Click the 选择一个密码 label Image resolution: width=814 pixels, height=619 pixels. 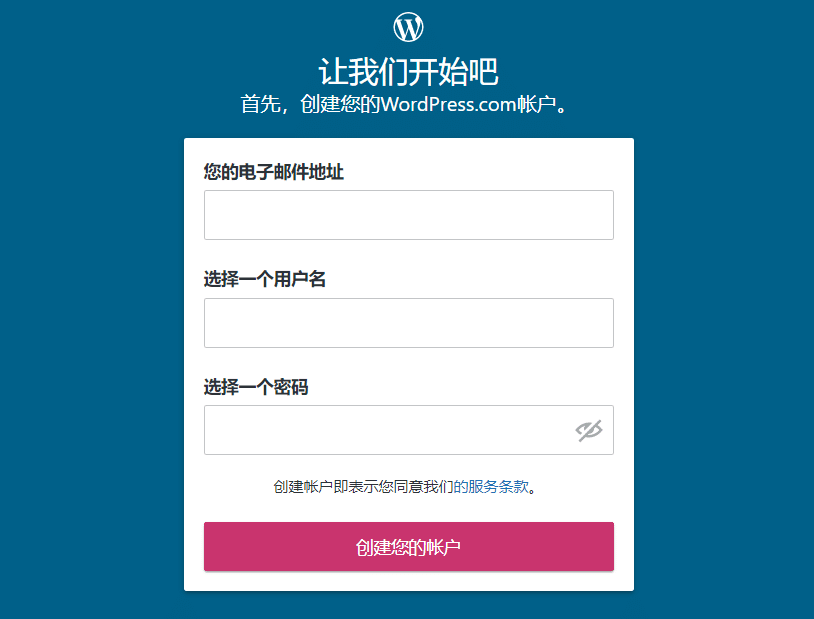[256, 387]
